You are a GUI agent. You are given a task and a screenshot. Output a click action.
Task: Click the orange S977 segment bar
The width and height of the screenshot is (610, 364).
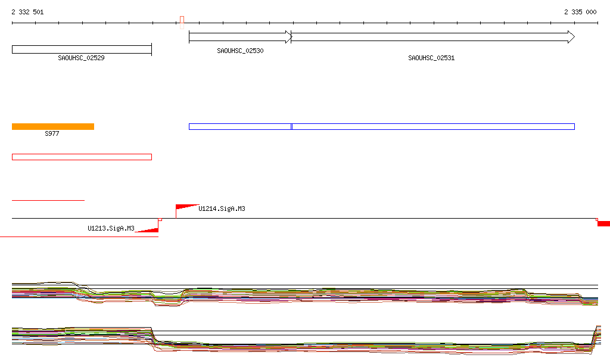(53, 126)
